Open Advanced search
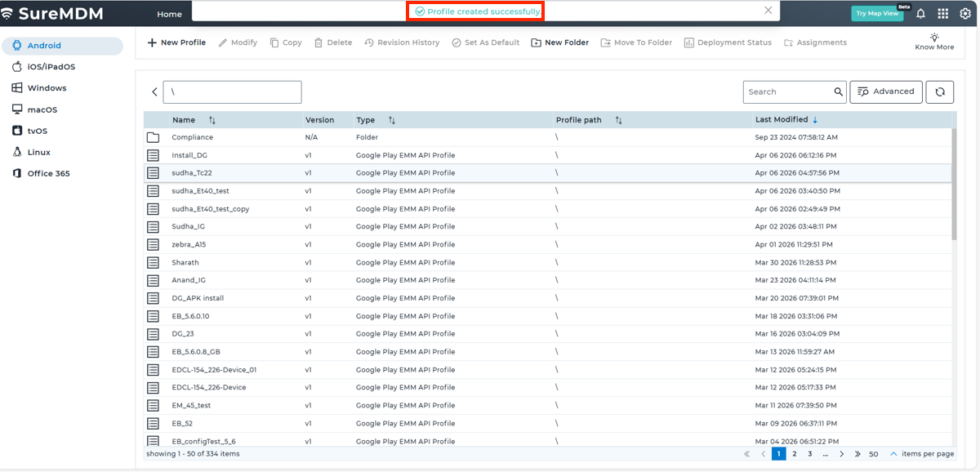The height and width of the screenshot is (472, 980). (886, 91)
